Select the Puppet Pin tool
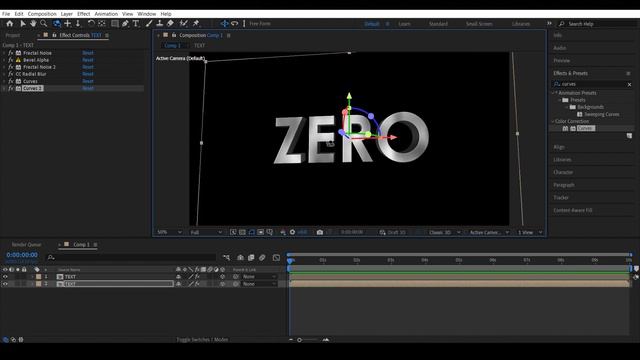This screenshot has width=640, height=360. coord(196,24)
